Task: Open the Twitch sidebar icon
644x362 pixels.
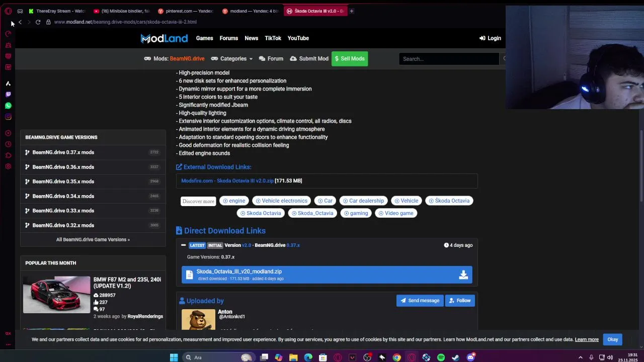Action: point(8,94)
